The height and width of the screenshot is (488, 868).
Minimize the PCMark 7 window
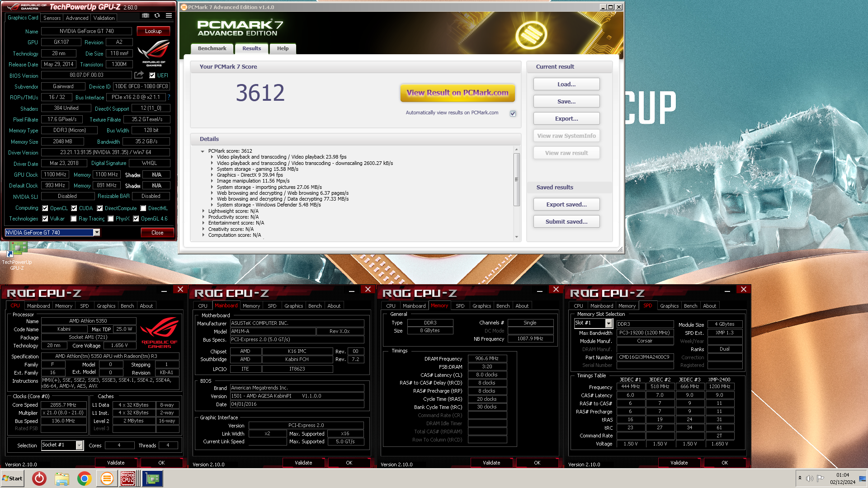pos(603,7)
